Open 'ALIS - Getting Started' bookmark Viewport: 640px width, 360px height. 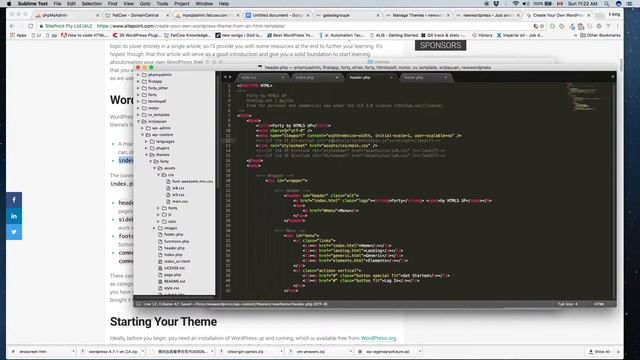(393, 36)
